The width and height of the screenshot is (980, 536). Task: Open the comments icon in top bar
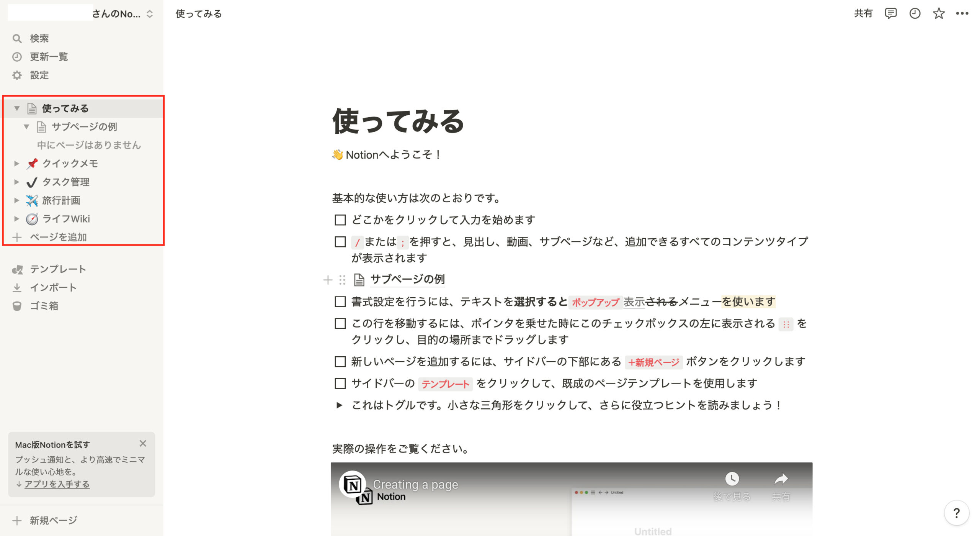(890, 13)
